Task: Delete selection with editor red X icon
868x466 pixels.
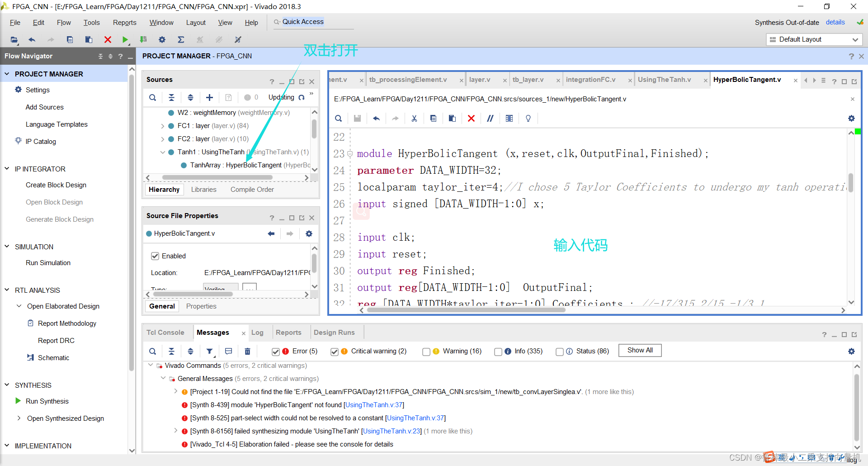Action: click(x=471, y=119)
